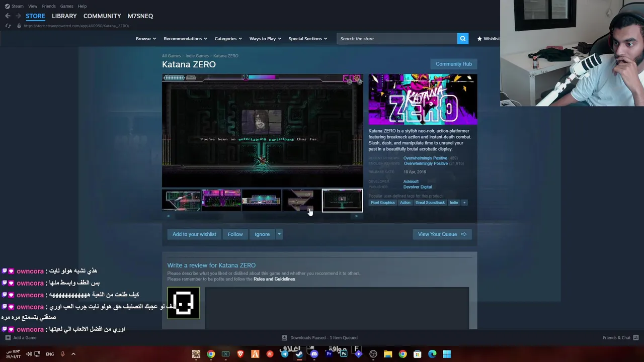Open the Help menu

point(82,6)
